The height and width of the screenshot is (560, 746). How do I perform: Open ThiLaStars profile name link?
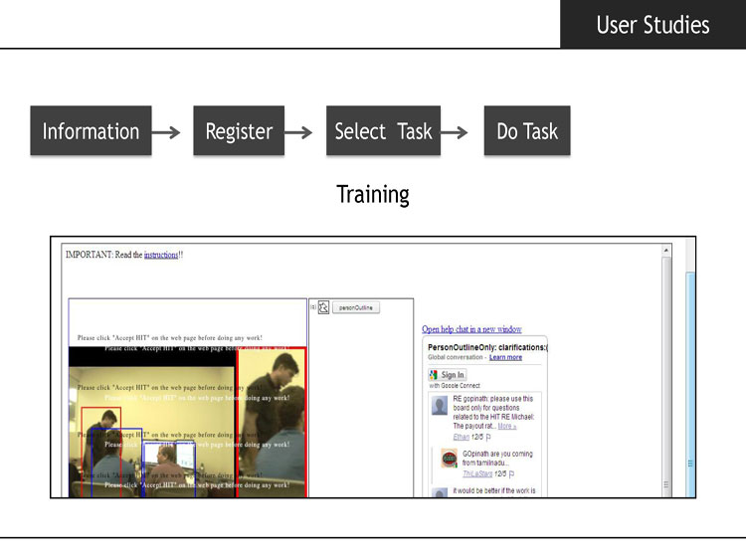pos(477,473)
